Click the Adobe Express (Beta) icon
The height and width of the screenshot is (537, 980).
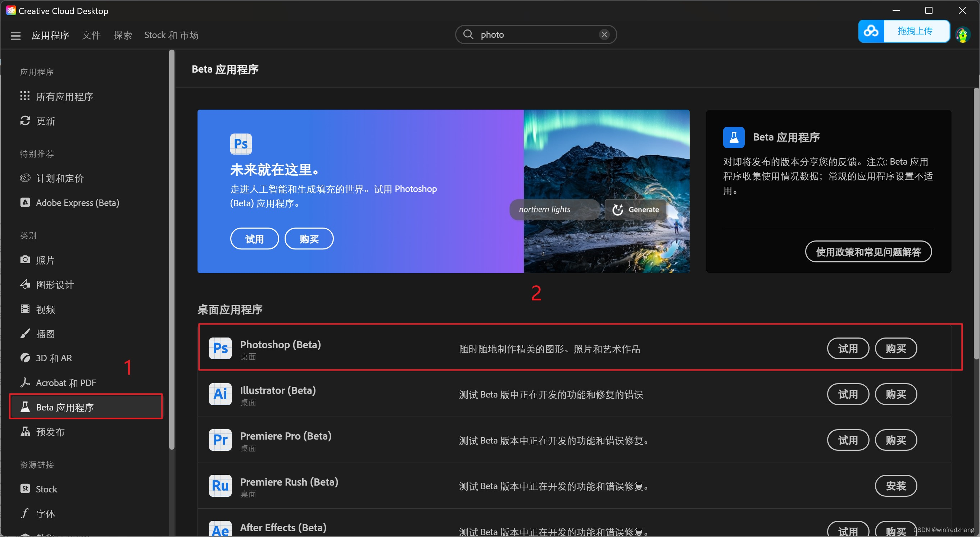(x=25, y=202)
